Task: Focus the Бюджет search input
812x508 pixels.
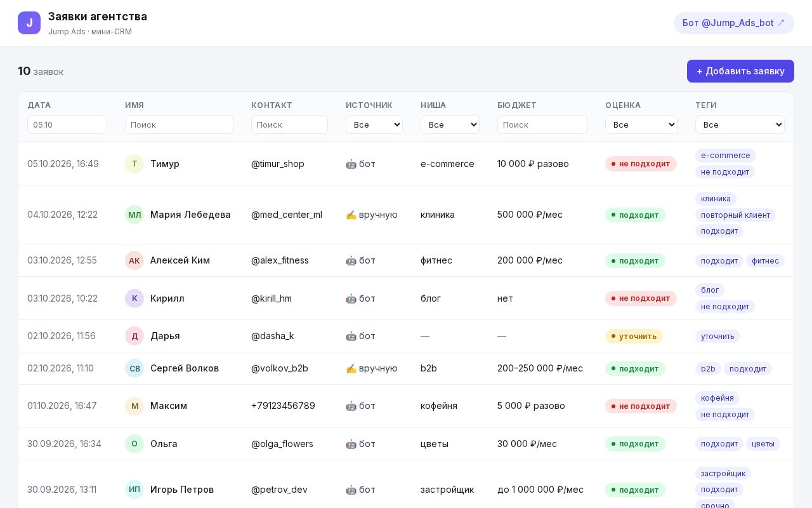Action: pos(542,124)
